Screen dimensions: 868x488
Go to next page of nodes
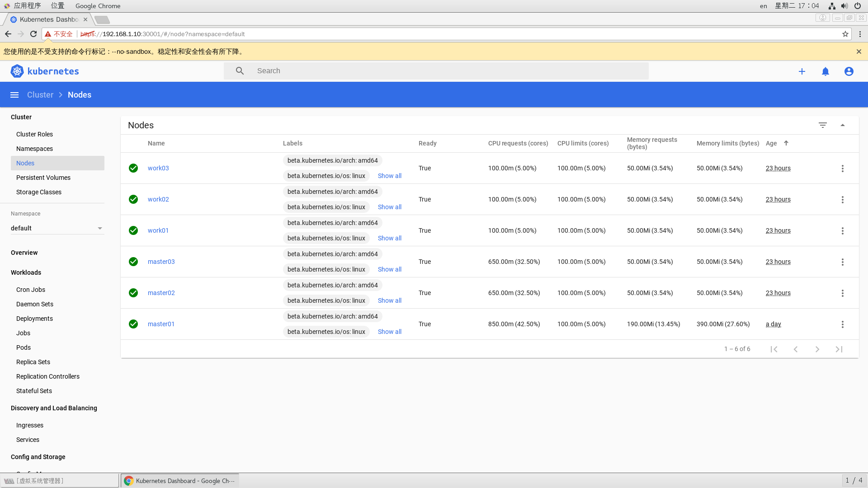coord(817,349)
